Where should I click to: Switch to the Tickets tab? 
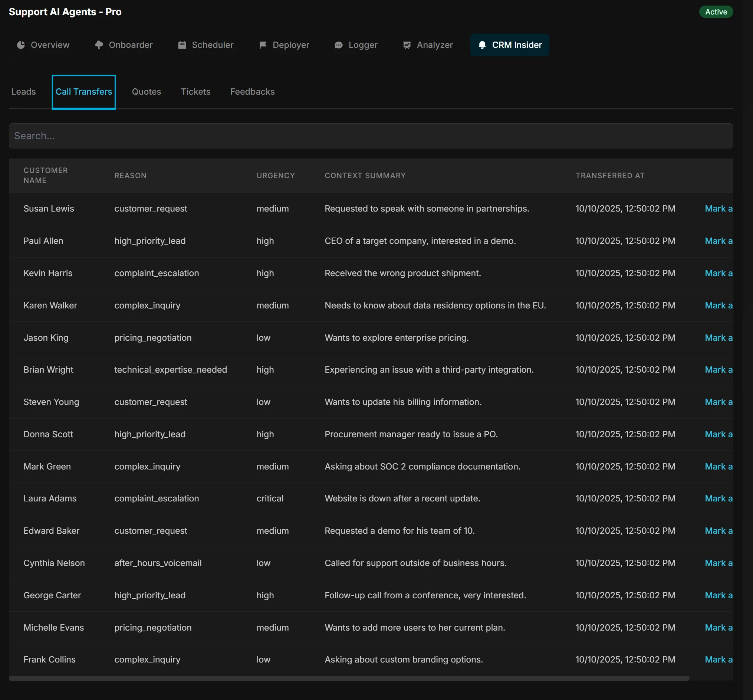[x=195, y=92]
